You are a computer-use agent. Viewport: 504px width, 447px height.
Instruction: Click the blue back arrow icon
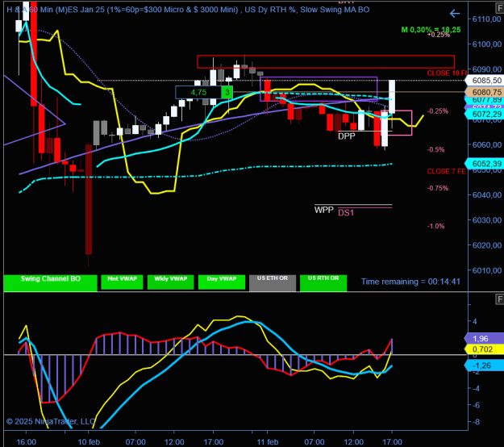[455, 14]
